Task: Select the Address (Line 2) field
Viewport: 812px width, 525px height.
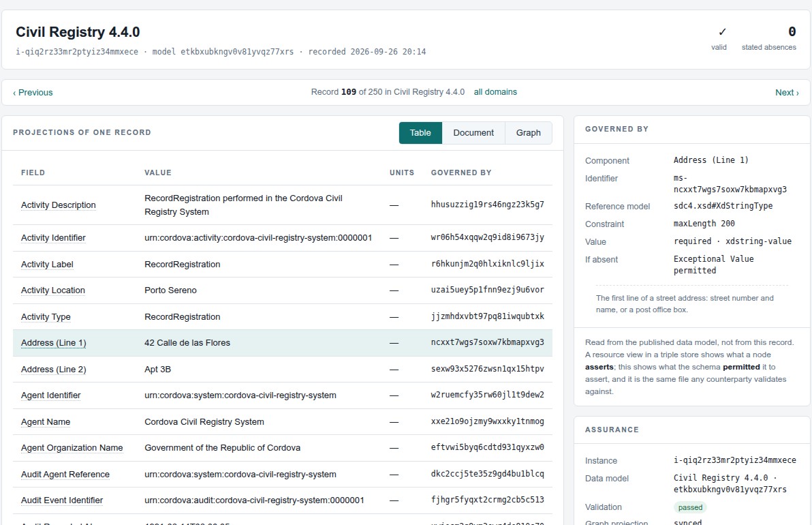Action: 53,369
